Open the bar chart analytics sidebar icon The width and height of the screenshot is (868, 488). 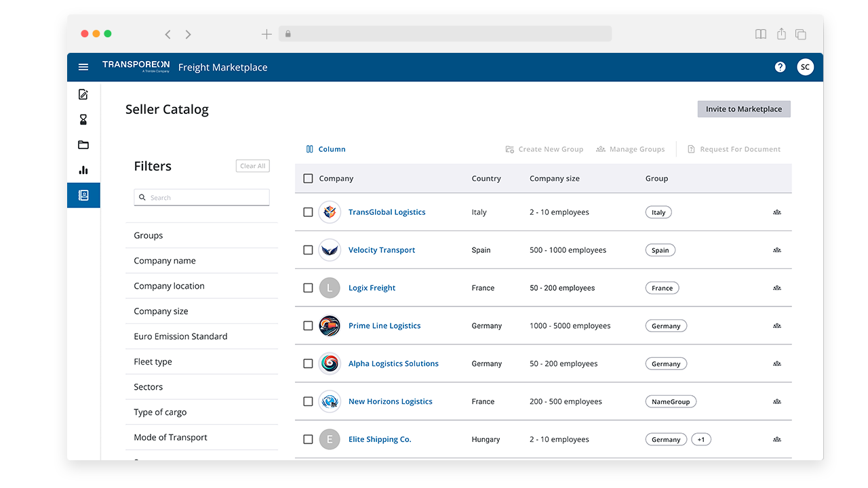(83, 170)
